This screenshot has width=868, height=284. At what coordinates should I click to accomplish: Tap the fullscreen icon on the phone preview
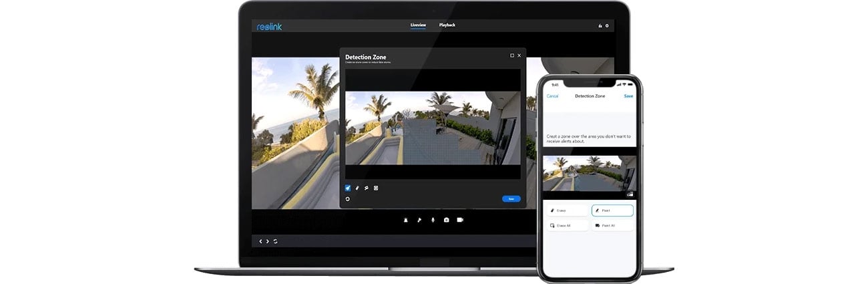[630, 194]
